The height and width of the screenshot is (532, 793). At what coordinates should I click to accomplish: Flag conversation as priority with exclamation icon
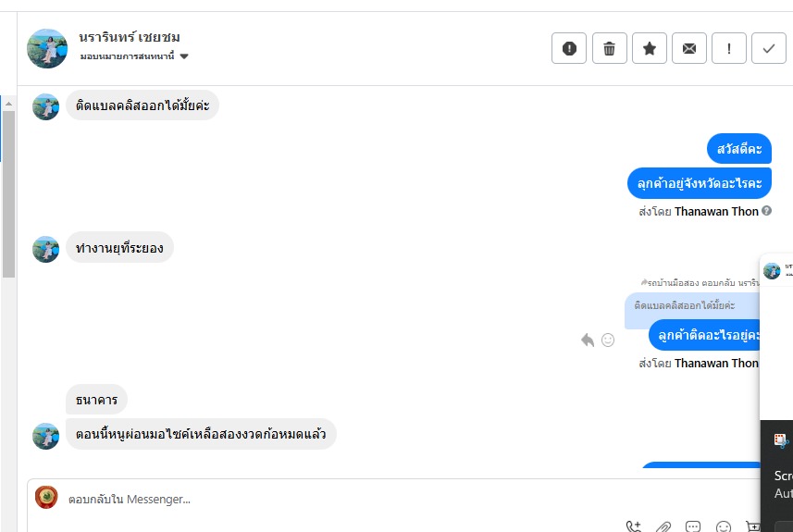729,48
